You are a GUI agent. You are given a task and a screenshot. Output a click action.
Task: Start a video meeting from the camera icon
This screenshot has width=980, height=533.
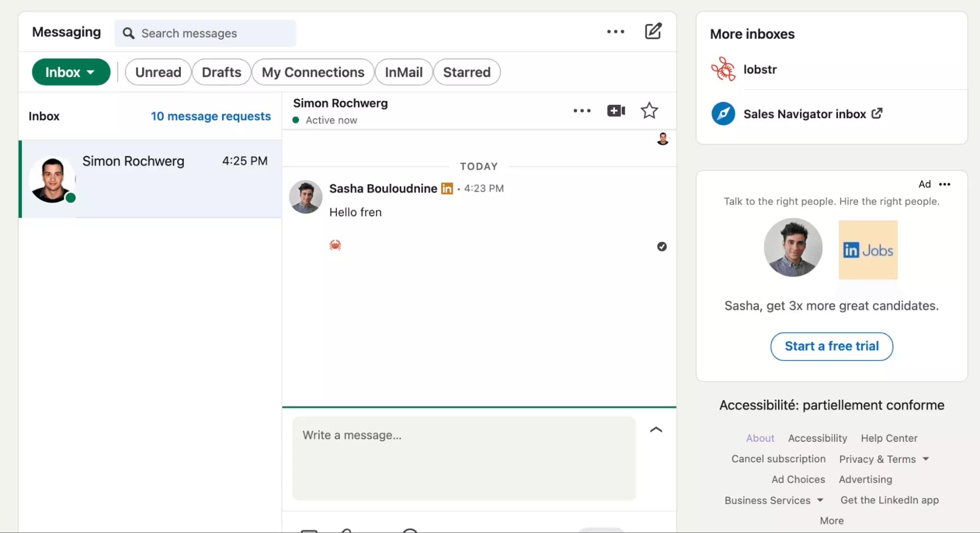pyautogui.click(x=615, y=110)
